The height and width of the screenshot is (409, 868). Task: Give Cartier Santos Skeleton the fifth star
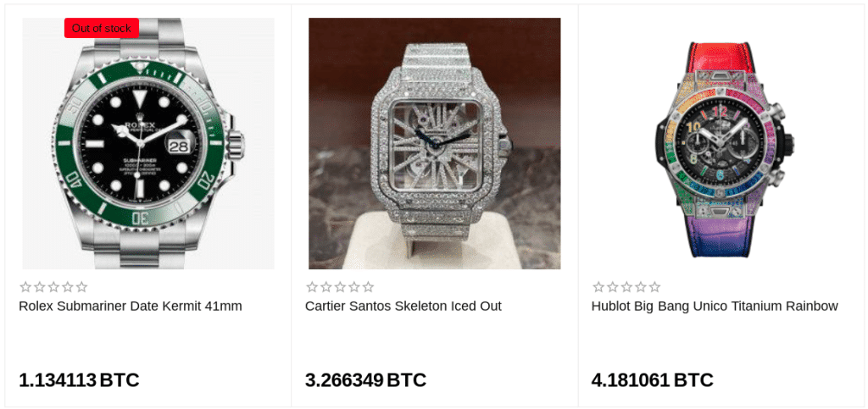(368, 287)
